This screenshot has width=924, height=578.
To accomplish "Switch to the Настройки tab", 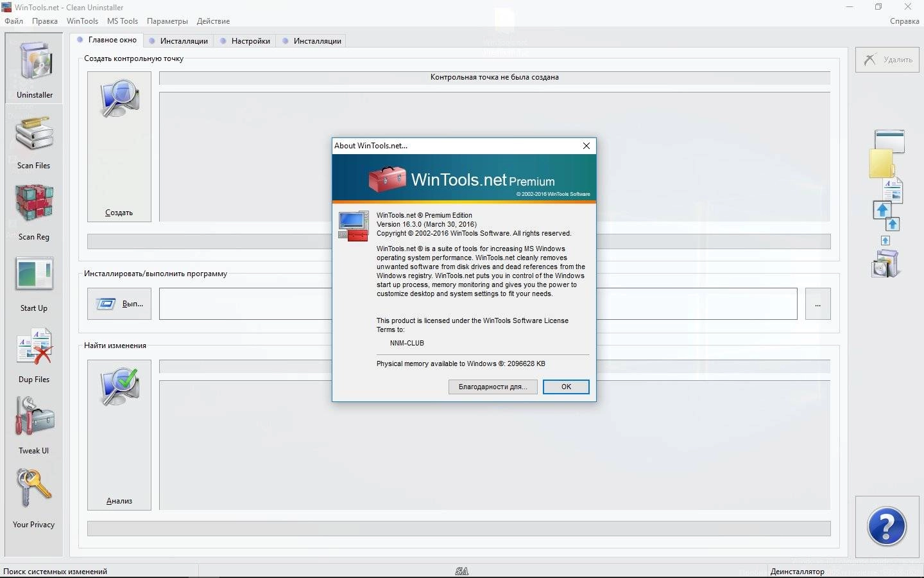I will point(245,41).
